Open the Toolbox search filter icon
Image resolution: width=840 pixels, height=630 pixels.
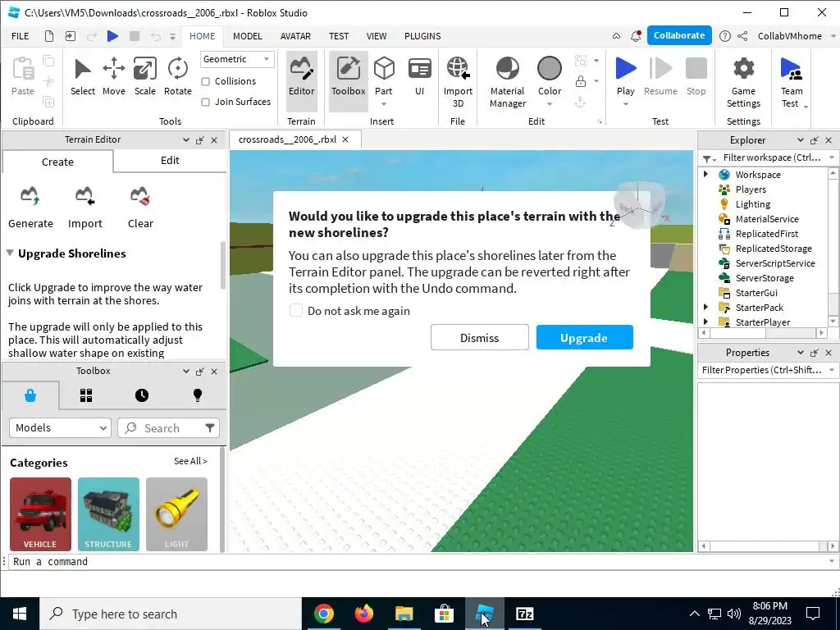[x=210, y=427]
